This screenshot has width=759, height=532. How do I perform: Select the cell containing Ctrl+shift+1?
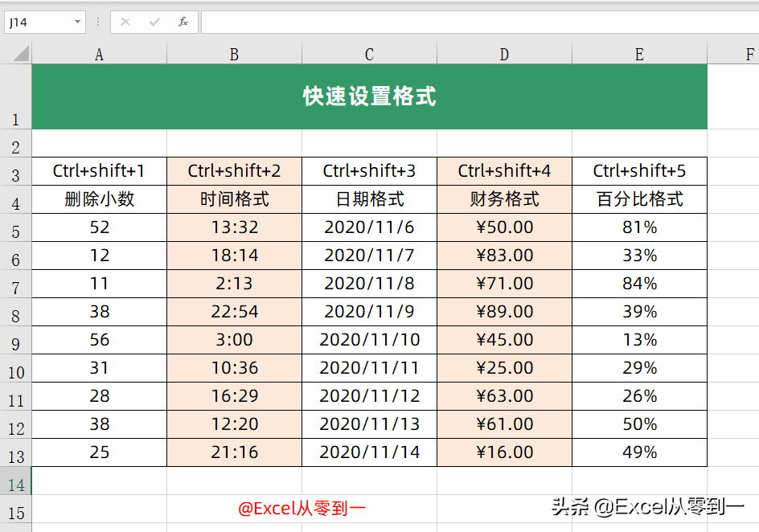[99, 171]
